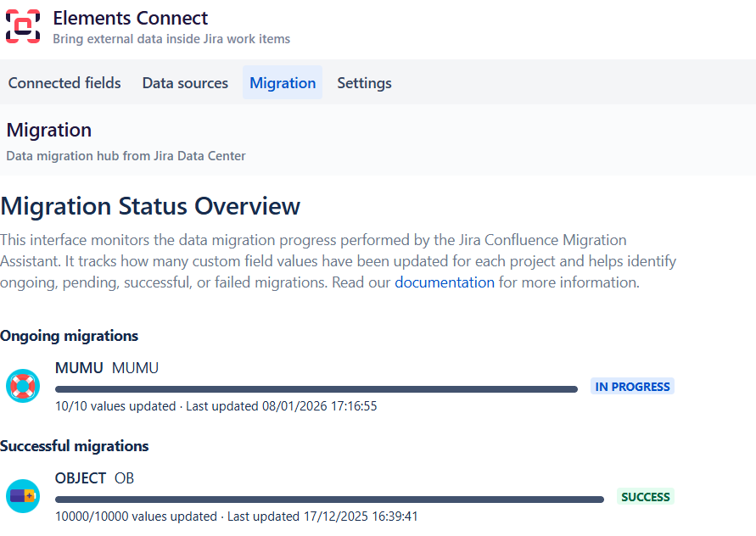The height and width of the screenshot is (536, 756).
Task: Click the Elements Connect app title
Action: coord(130,18)
